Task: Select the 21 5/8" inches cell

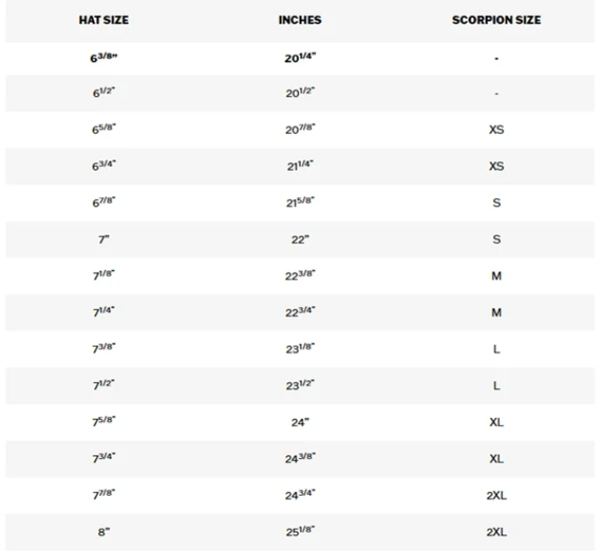Action: [300, 202]
